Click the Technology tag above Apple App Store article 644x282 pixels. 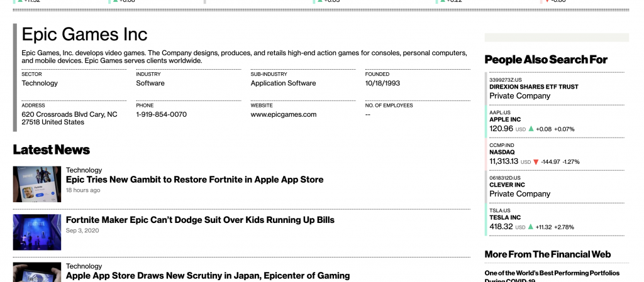point(84,266)
